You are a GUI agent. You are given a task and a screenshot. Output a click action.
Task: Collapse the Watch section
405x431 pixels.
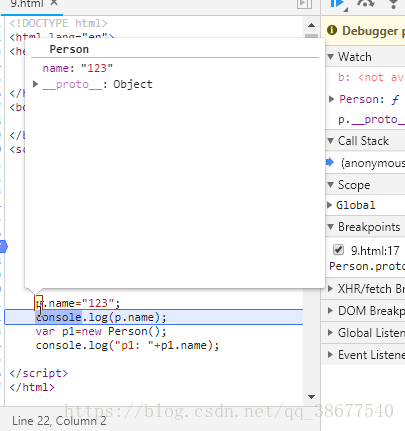tap(330, 57)
